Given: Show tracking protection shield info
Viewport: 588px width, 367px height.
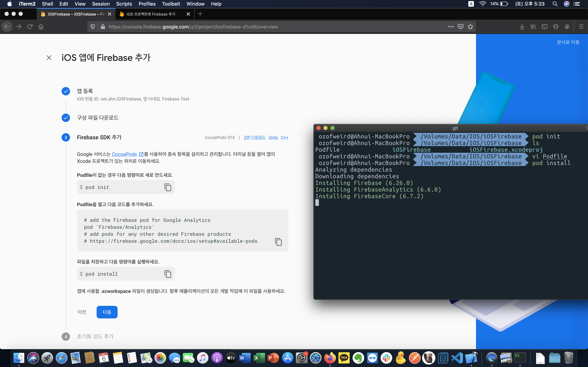Looking at the screenshot, I should (93, 27).
